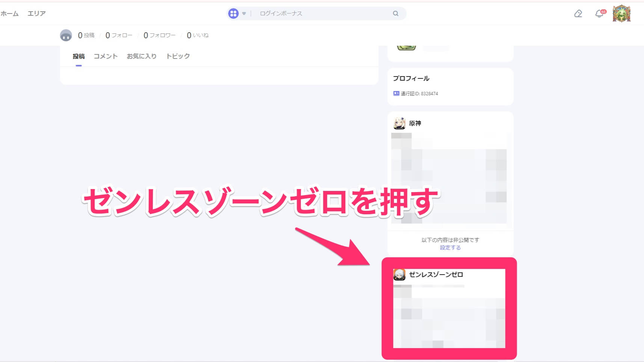The width and height of the screenshot is (644, 362).
Task: Open the エリア navigation menu item
Action: point(36,13)
